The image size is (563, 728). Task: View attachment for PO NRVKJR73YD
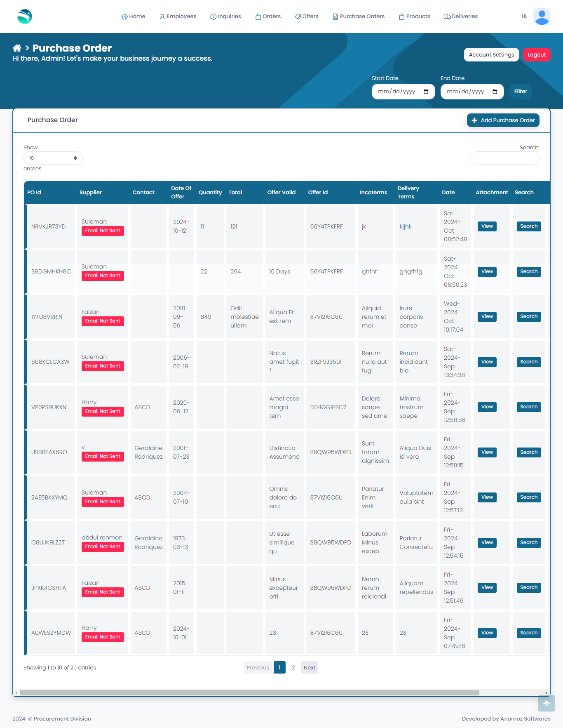(487, 226)
